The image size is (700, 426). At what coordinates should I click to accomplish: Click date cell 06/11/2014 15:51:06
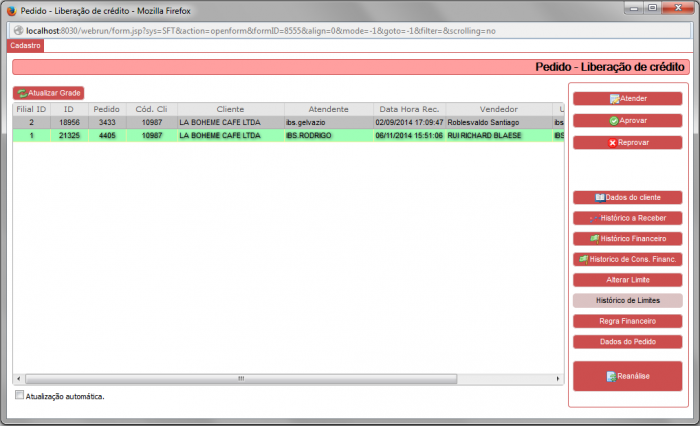(409, 135)
